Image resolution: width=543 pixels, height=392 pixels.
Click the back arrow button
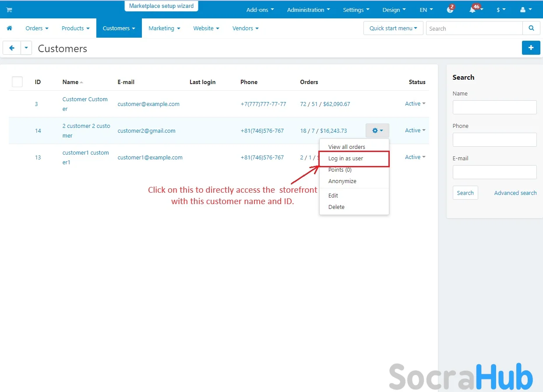(12, 48)
